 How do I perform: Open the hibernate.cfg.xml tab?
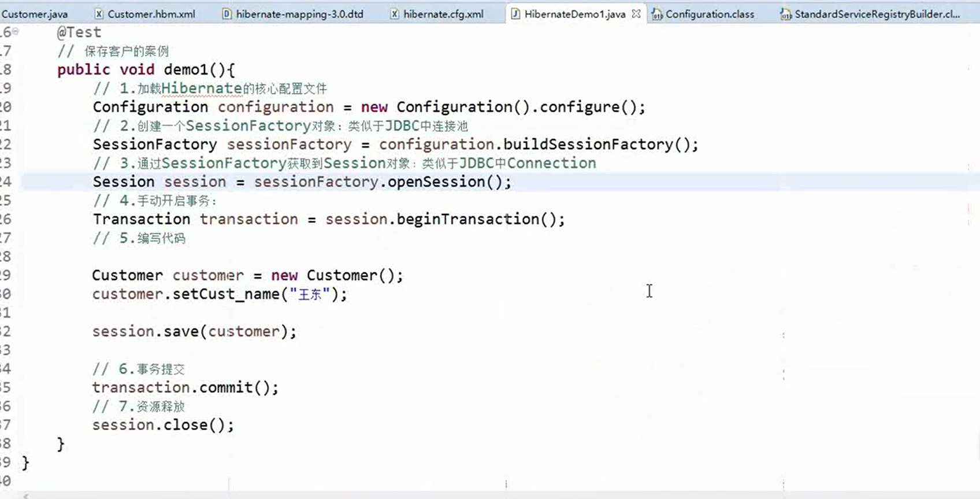click(437, 14)
